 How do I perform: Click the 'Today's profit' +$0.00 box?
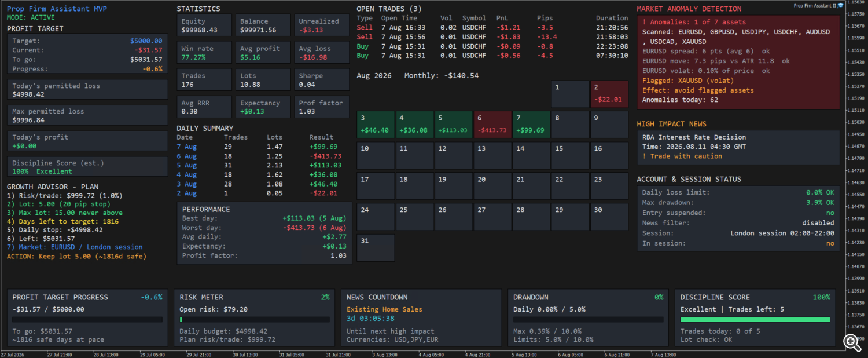(87, 141)
